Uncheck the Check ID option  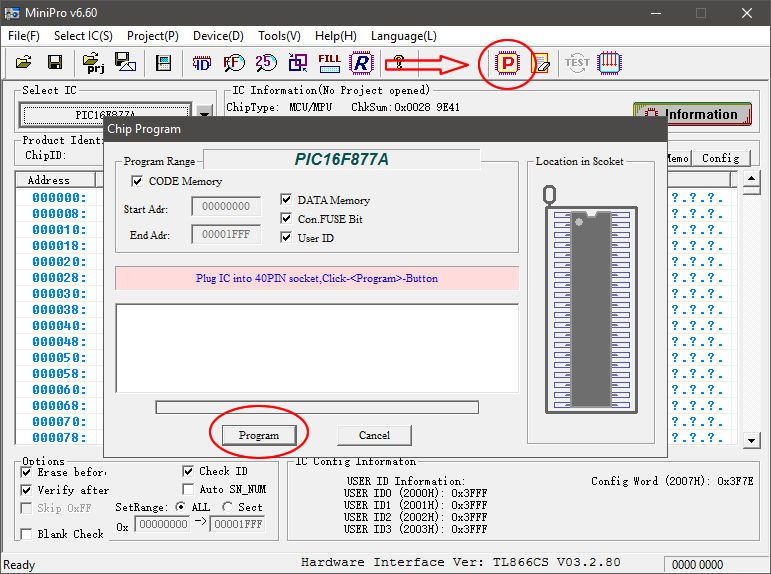[188, 471]
